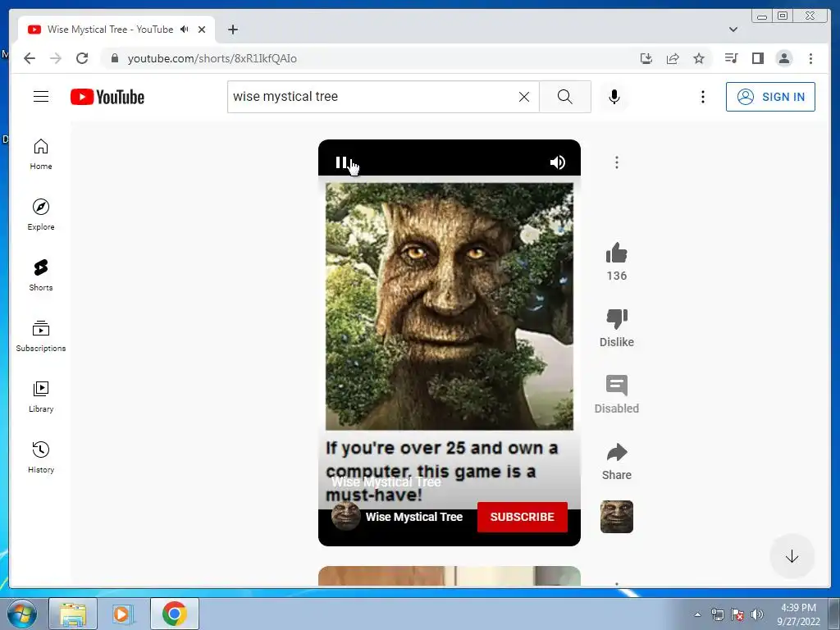Open Shorts in the sidebar
The height and width of the screenshot is (630, 840).
click(41, 276)
